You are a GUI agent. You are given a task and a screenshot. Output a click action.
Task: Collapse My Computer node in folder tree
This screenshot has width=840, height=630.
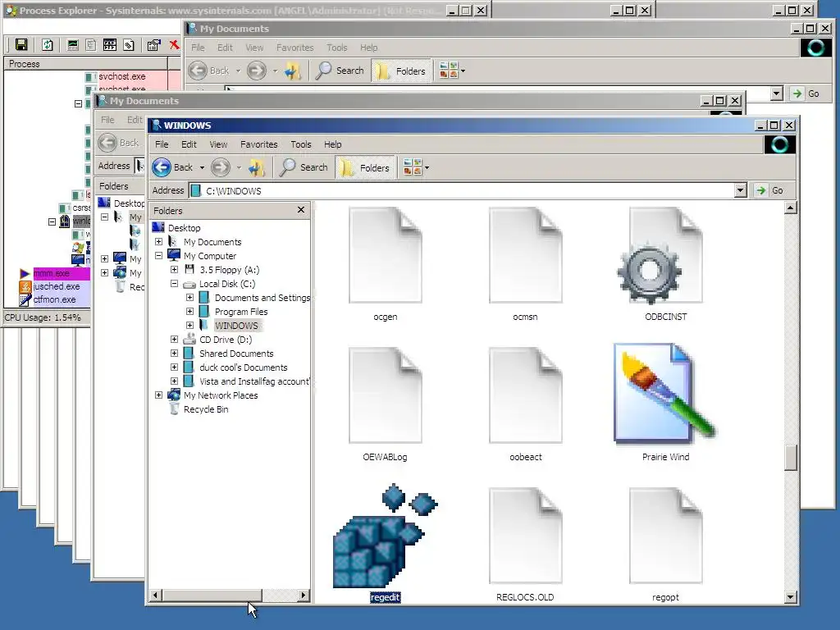(x=158, y=256)
